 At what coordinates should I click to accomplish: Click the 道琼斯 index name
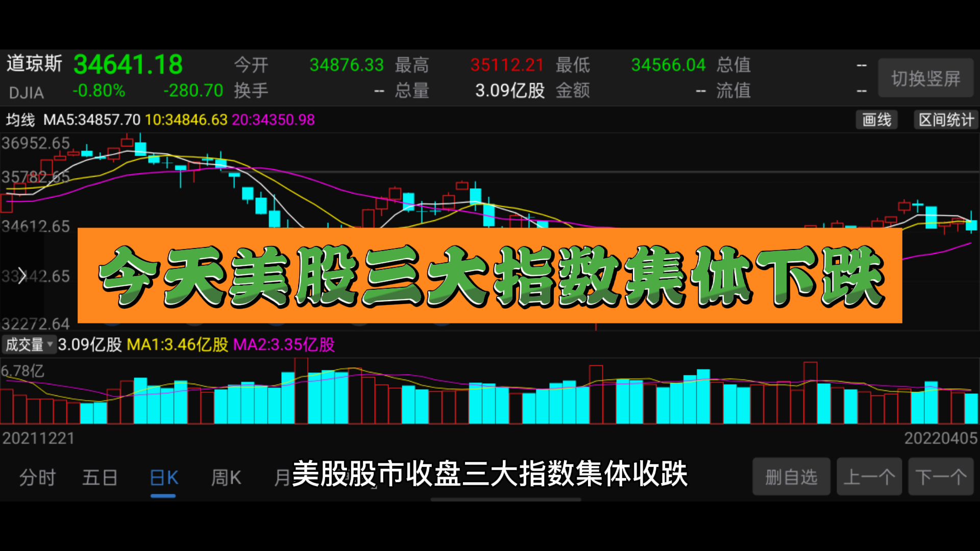pyautogui.click(x=34, y=64)
